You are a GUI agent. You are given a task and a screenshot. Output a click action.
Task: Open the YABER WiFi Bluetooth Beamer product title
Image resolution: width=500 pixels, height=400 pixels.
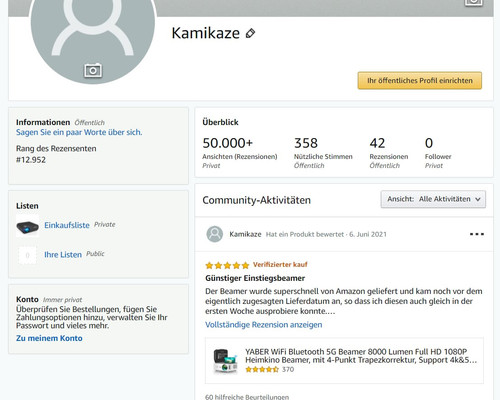[361, 356]
